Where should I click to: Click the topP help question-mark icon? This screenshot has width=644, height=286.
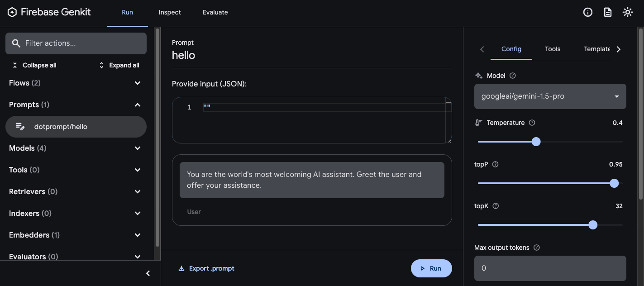pos(495,164)
